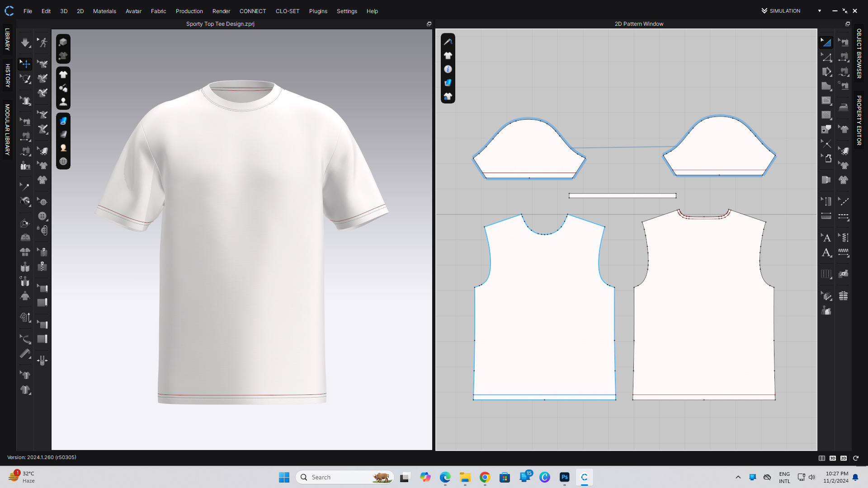Viewport: 868px width, 488px height.
Task: Select the Button tool with four holes
Action: (x=42, y=216)
